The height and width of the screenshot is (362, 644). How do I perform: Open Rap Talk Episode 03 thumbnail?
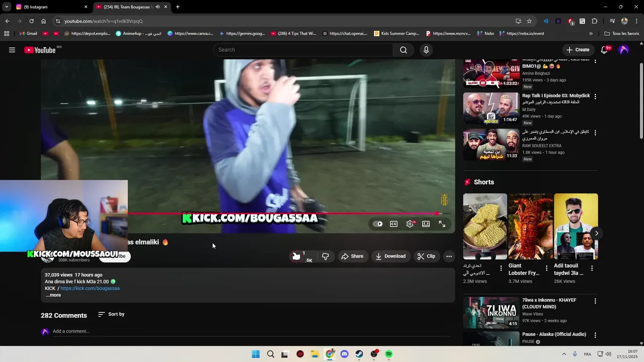tap(491, 108)
